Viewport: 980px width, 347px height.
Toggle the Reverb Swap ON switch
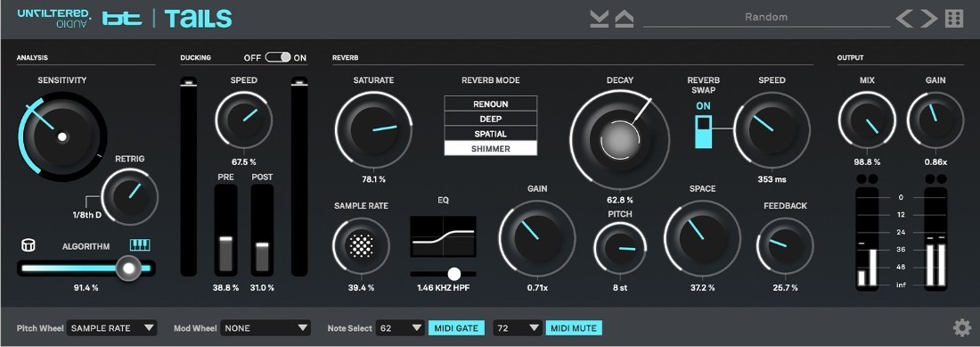703,131
